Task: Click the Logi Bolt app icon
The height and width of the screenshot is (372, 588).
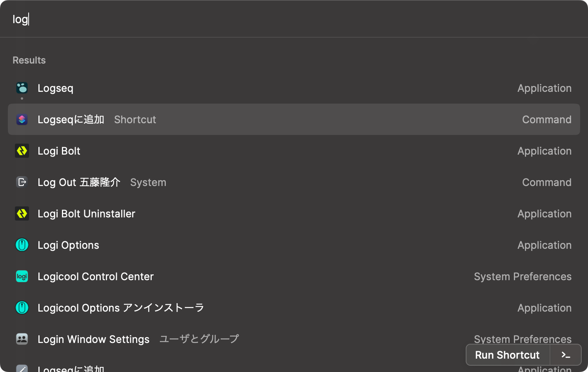Action: coord(22,151)
